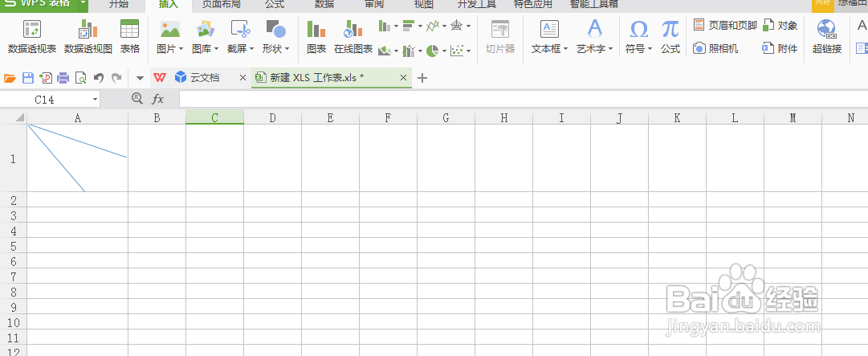Screen dimensions: 868x356
Task: Click the 形状 shapes icon
Action: pos(275,29)
